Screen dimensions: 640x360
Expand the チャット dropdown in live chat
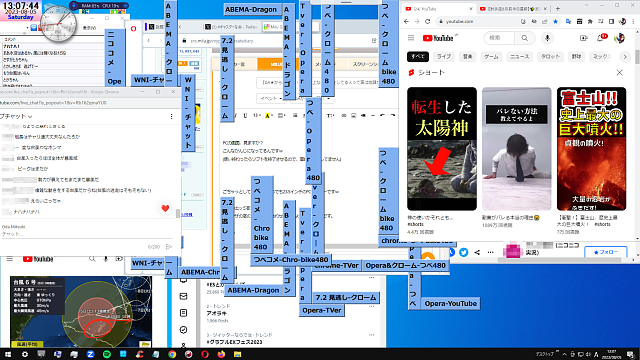coord(16,116)
